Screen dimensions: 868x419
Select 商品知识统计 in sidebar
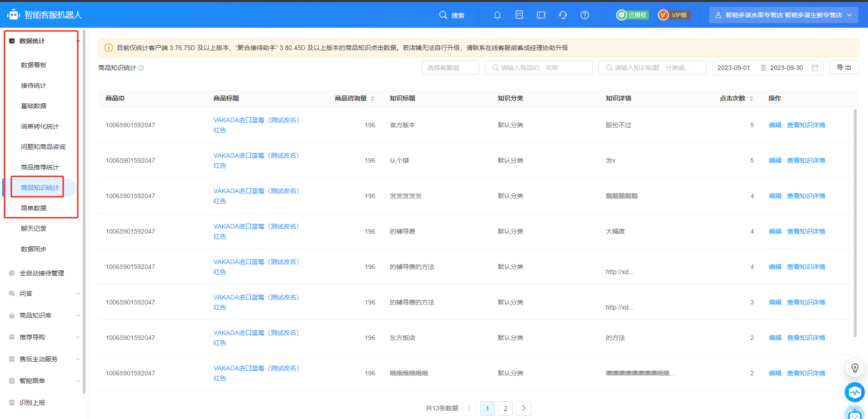40,188
